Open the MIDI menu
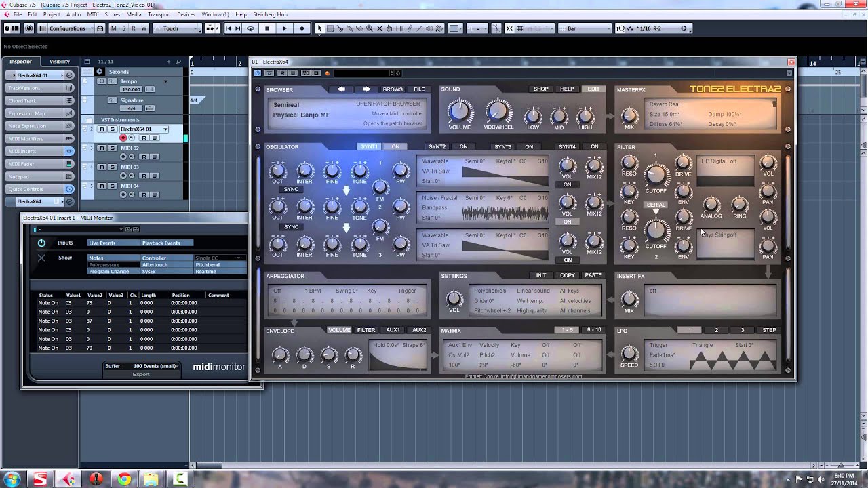 point(93,14)
